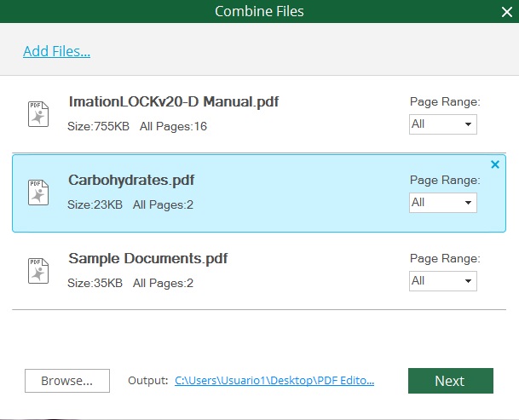
Task: Click the PDF icon for ImationLOCKv20-D Manual.pdf
Action: 38,114
